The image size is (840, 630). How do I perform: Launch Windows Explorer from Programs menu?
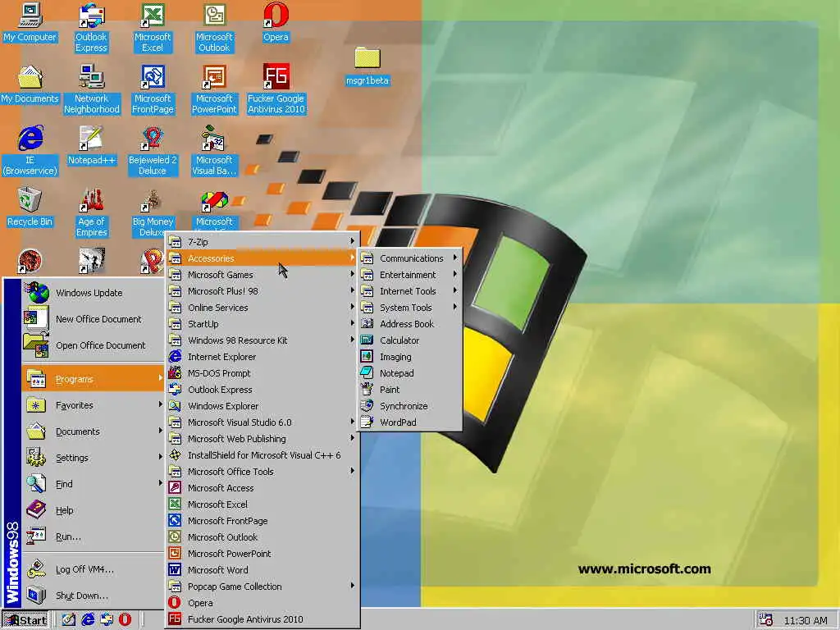(x=262, y=405)
